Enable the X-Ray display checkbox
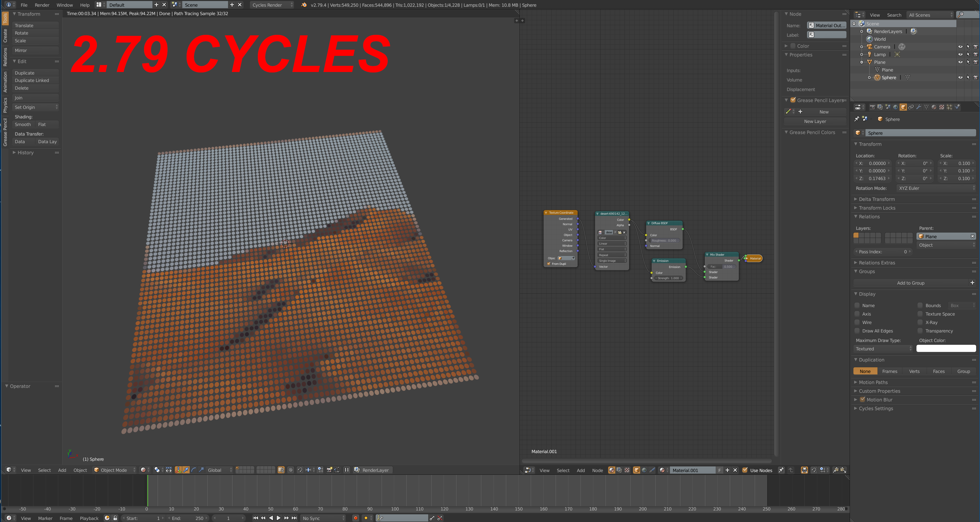Viewport: 980px width, 522px height. point(920,322)
